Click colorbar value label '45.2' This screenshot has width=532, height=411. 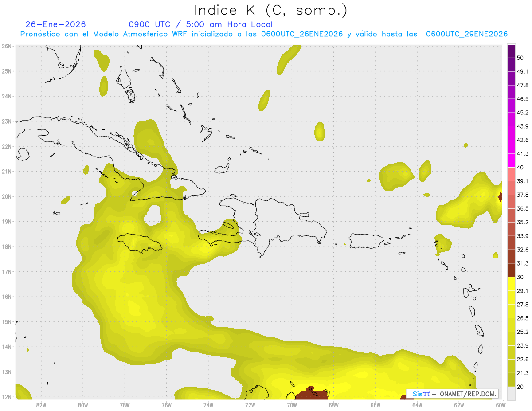click(x=522, y=113)
